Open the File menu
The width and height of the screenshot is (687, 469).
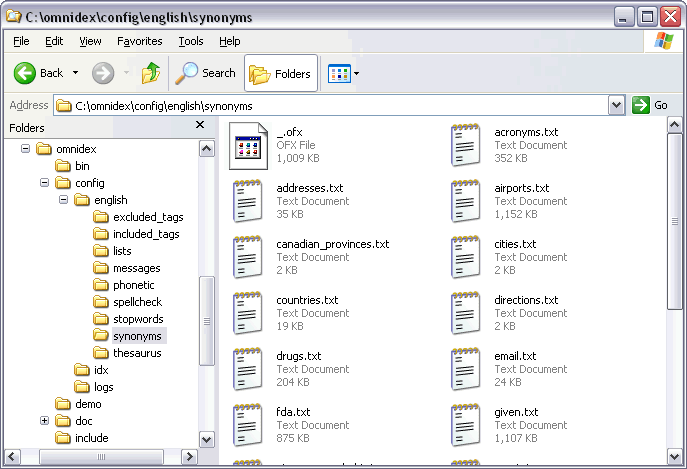21,41
